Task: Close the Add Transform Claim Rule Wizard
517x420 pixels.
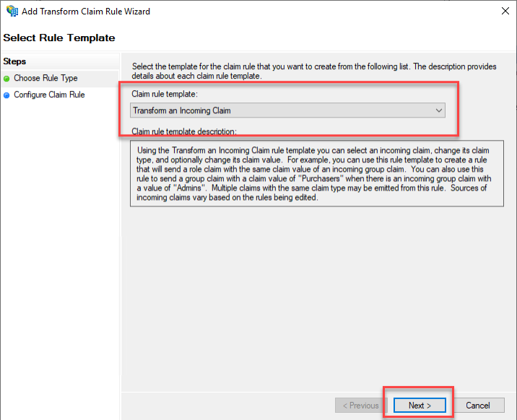Action: pyautogui.click(x=505, y=11)
